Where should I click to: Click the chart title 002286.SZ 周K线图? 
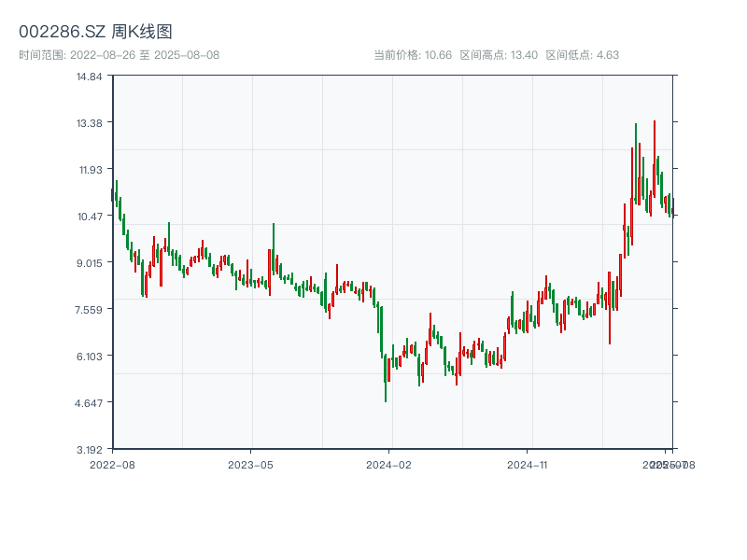tap(95, 33)
